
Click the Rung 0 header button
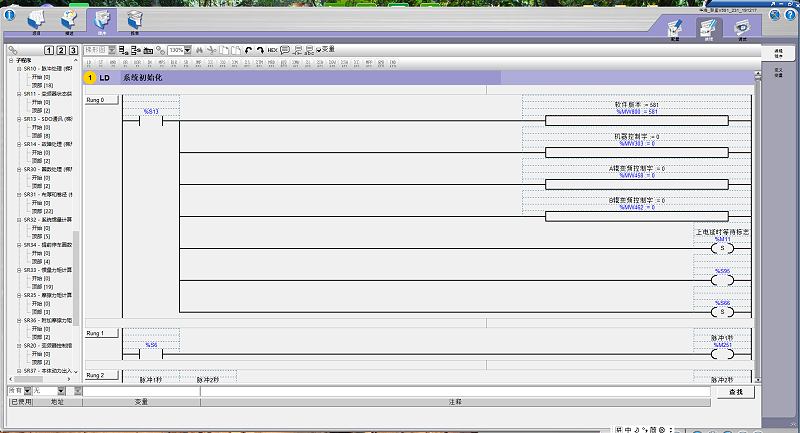pos(102,100)
